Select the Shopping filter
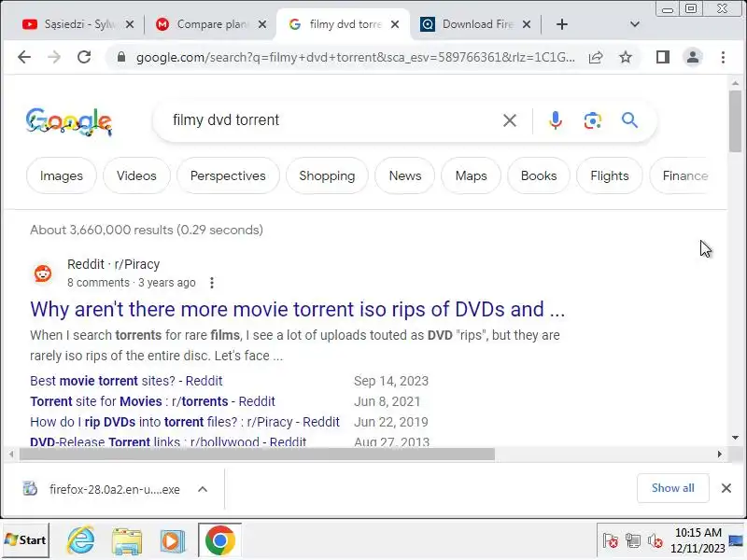Image resolution: width=747 pixels, height=560 pixels. [327, 175]
